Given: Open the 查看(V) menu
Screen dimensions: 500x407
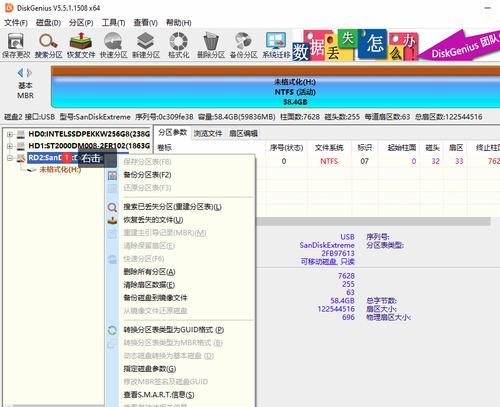Looking at the screenshot, I should click(146, 23).
